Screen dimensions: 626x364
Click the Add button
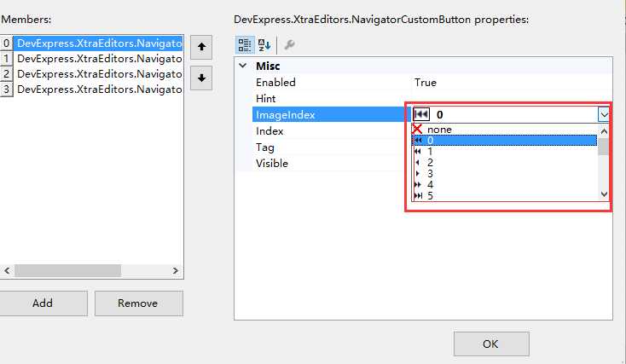43,303
